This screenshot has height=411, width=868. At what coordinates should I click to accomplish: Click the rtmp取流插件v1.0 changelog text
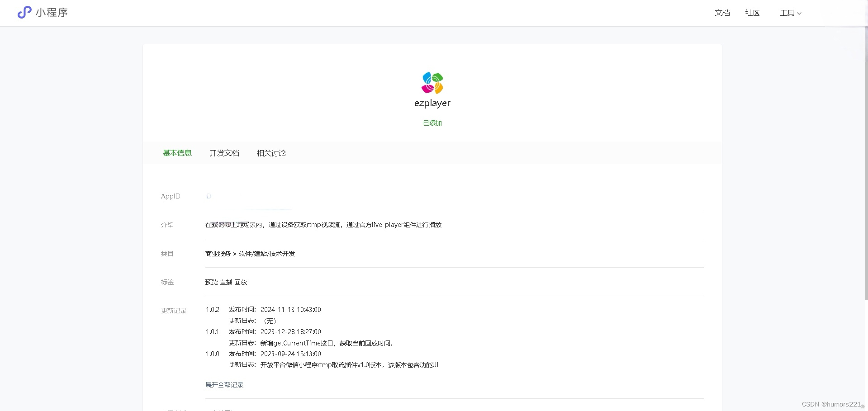coord(350,365)
